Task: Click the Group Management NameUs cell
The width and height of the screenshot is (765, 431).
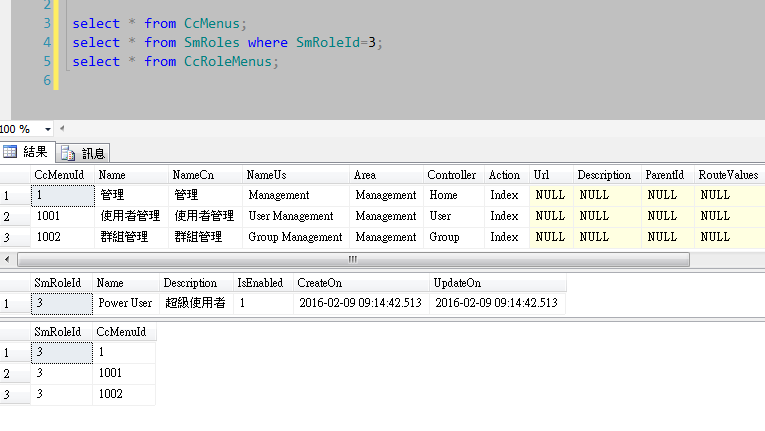Action: pyautogui.click(x=296, y=237)
